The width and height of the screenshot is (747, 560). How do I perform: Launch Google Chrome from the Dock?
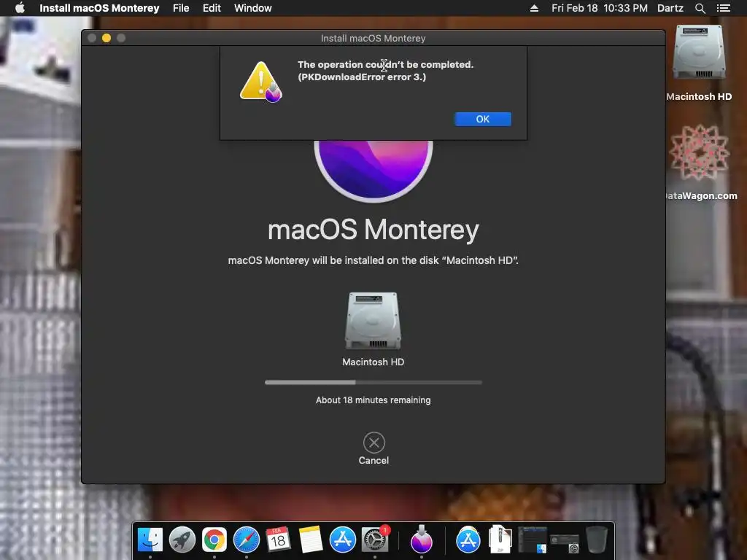(214, 540)
